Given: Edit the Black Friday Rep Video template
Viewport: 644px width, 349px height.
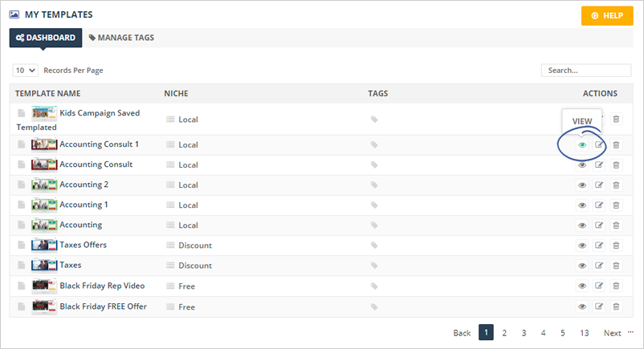Looking at the screenshot, I should click(x=599, y=286).
